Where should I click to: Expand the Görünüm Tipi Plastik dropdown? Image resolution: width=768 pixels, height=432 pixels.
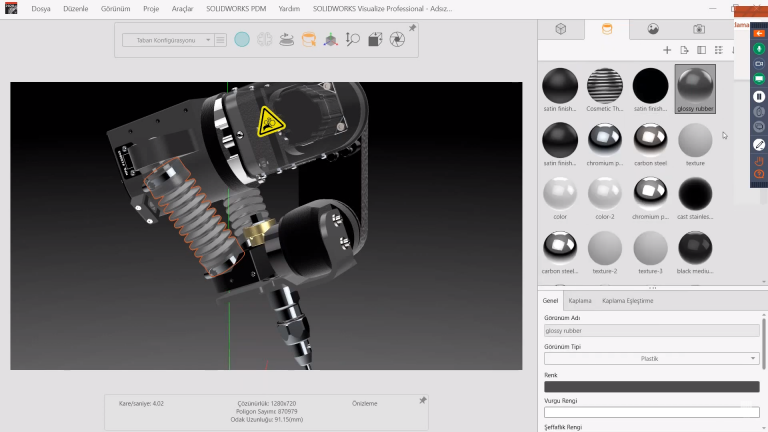[651, 358]
